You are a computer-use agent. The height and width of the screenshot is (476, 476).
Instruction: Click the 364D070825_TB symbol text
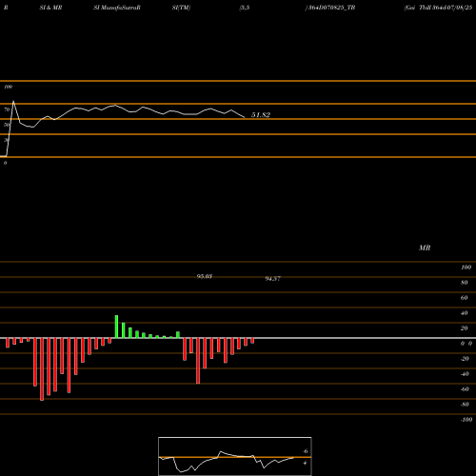click(332, 8)
